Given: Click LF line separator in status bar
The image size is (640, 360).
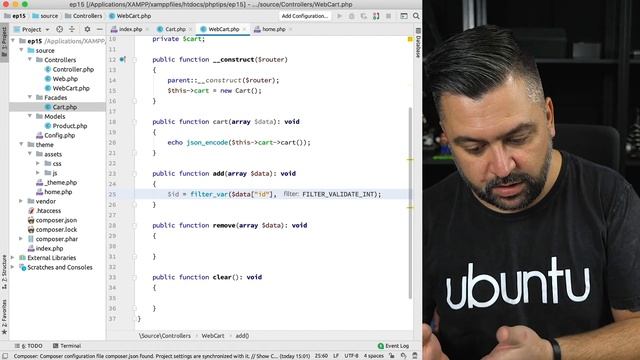Looking at the screenshot, I should (336, 356).
